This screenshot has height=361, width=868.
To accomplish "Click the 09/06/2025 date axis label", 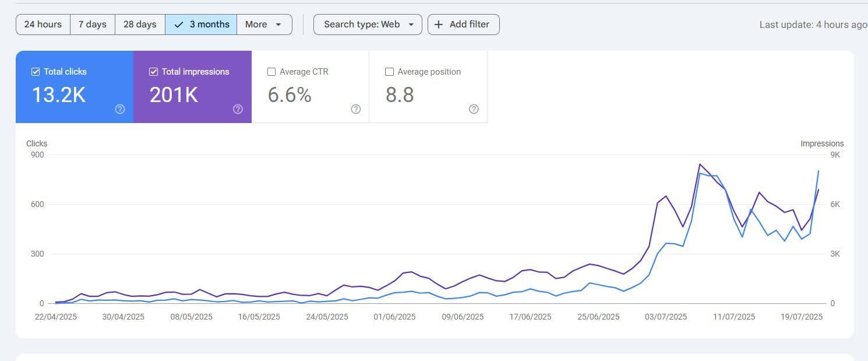I will [463, 317].
